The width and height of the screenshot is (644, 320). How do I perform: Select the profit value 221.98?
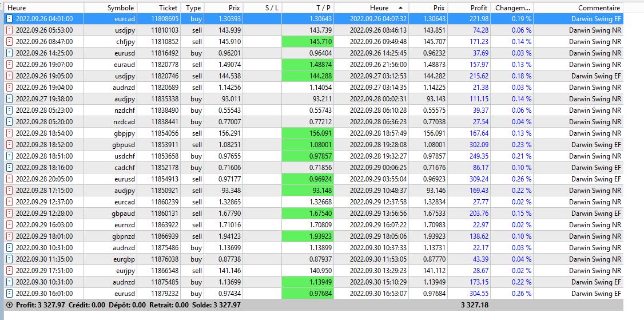tap(479, 18)
